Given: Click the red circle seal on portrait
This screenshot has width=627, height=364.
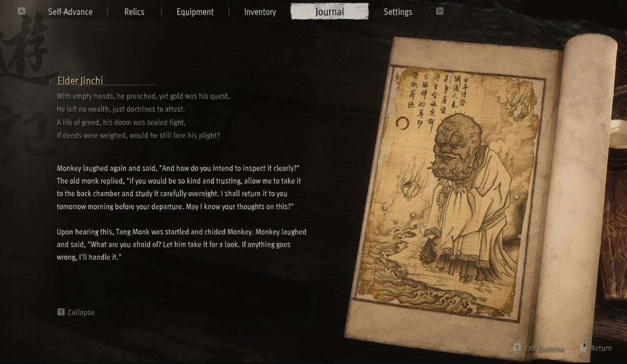Looking at the screenshot, I should pos(402,124).
